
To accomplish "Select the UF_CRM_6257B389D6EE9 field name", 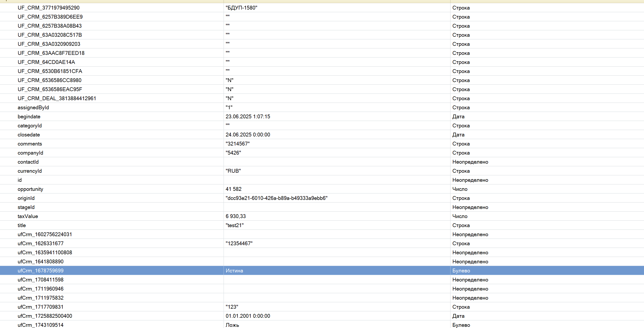I will (x=50, y=17).
